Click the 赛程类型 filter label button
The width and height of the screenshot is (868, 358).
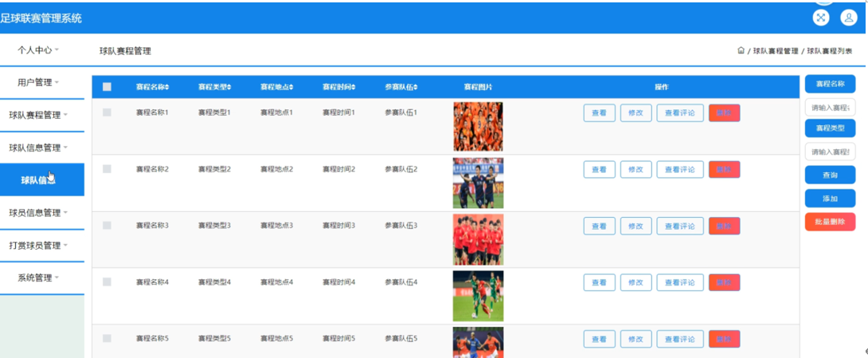coord(830,128)
